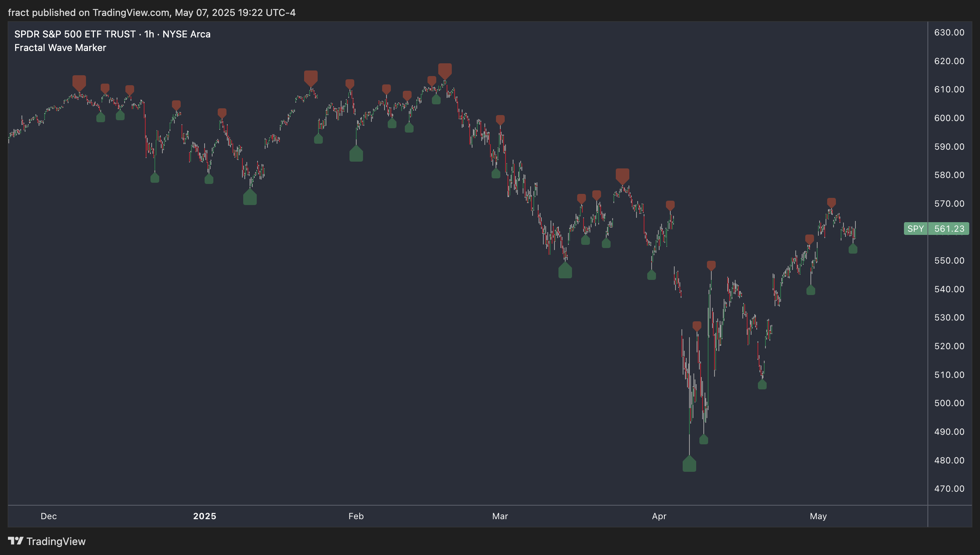Click the 550.00 price axis label
Screen dimensions: 980x555
coord(949,261)
